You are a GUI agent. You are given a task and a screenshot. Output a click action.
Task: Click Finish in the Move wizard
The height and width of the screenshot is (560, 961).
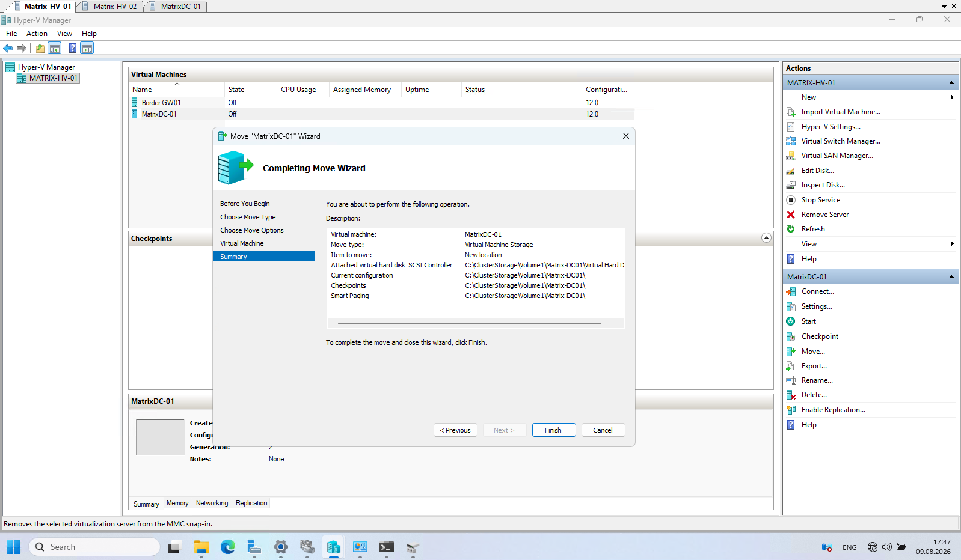(x=553, y=430)
